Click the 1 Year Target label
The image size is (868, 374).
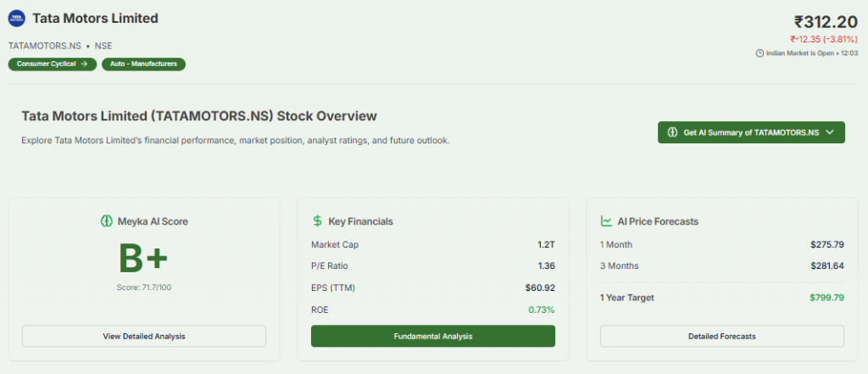[627, 298]
